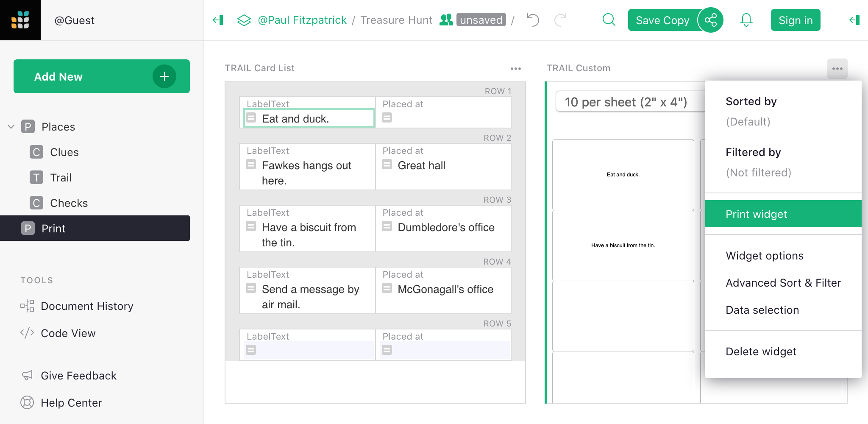This screenshot has width=868, height=424.
Task: Open Document History tool
Action: 87,306
